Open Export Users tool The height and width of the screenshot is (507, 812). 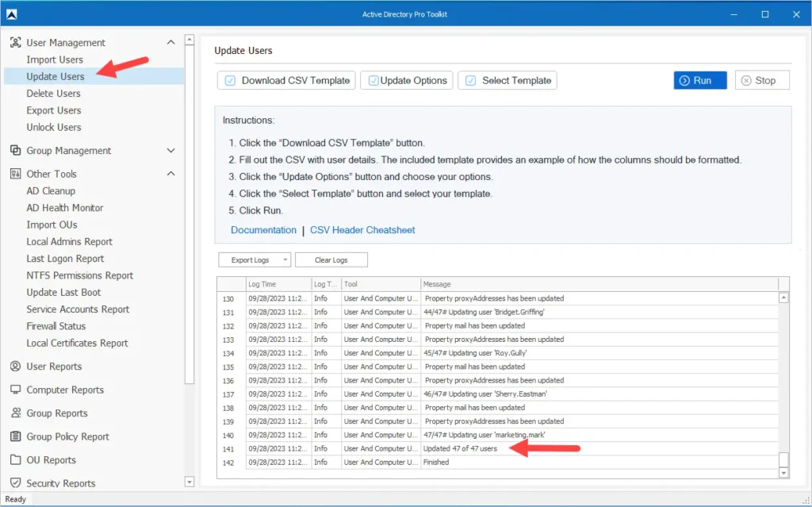coord(54,110)
